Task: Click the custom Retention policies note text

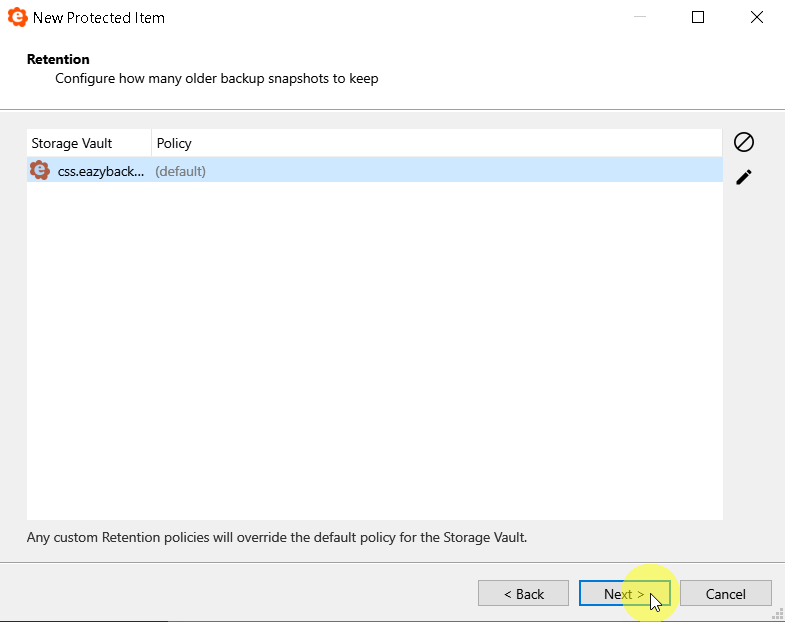Action: coord(277,537)
